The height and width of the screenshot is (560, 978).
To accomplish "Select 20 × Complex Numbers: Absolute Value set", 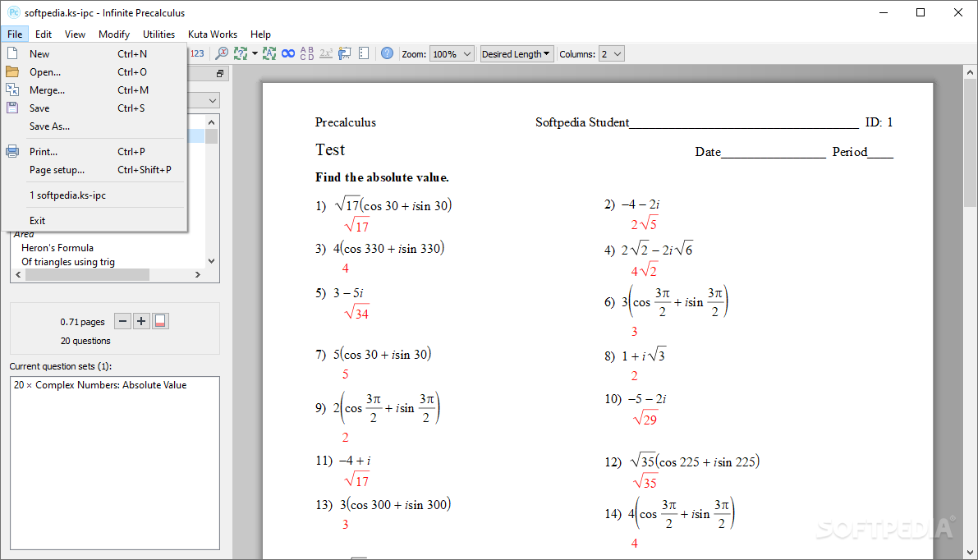I will [x=100, y=385].
